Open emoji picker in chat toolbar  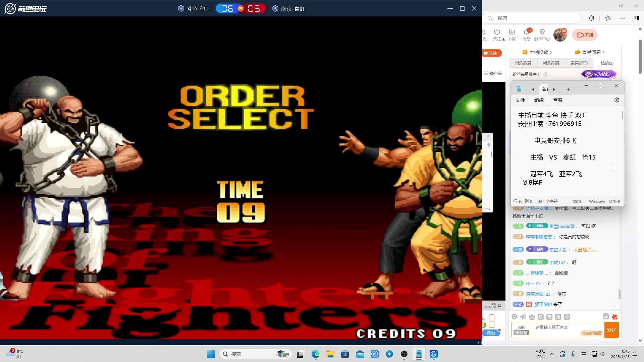[515, 317]
